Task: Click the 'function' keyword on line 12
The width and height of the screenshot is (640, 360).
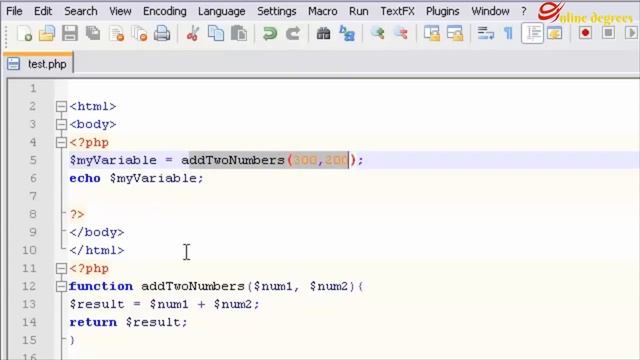Action: 101,286
